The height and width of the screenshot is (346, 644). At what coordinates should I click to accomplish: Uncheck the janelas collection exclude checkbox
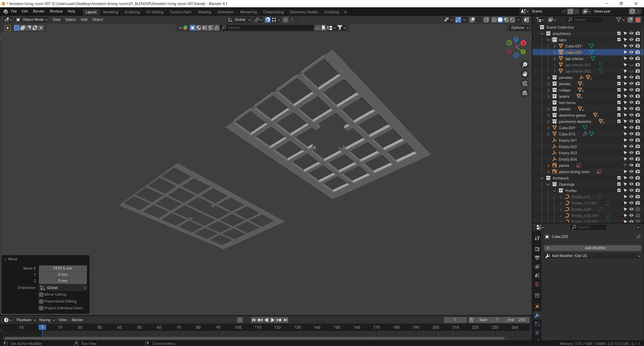619,84
